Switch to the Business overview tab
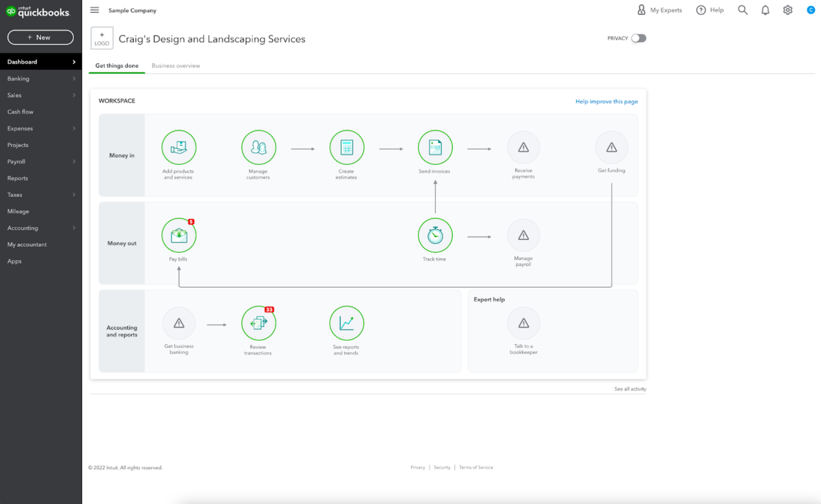Image resolution: width=821 pixels, height=504 pixels. (175, 66)
